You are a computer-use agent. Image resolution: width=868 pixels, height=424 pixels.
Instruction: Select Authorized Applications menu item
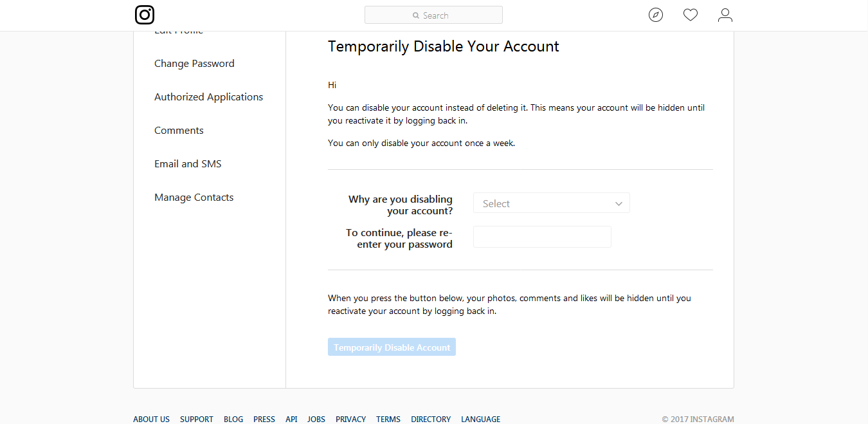(x=208, y=97)
